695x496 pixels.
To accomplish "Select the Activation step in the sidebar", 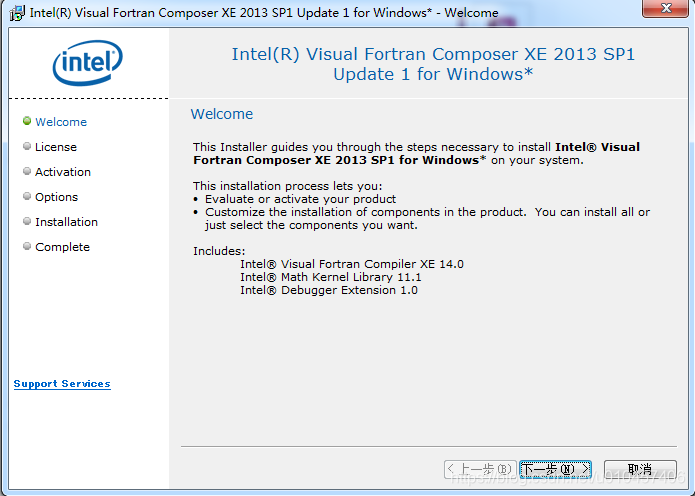I will 63,172.
